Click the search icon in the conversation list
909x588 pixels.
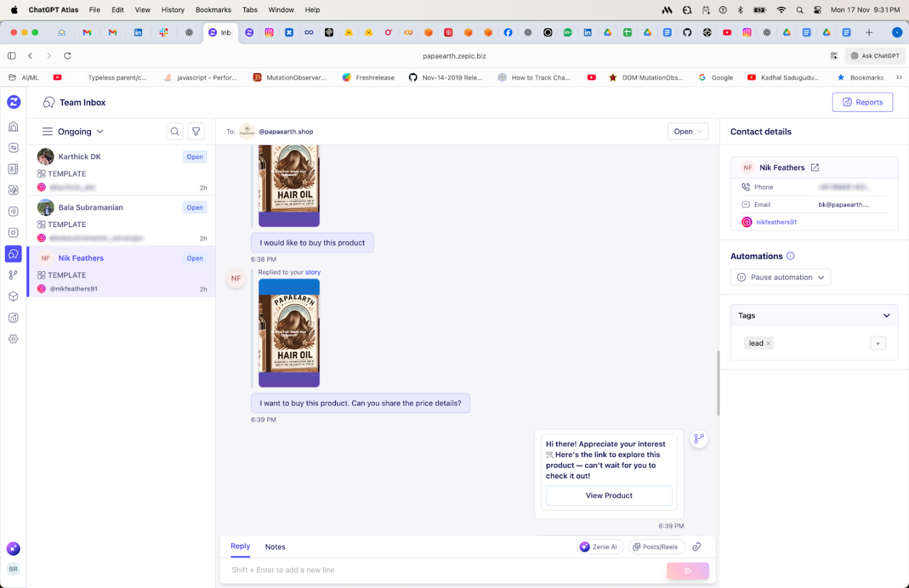click(x=175, y=131)
